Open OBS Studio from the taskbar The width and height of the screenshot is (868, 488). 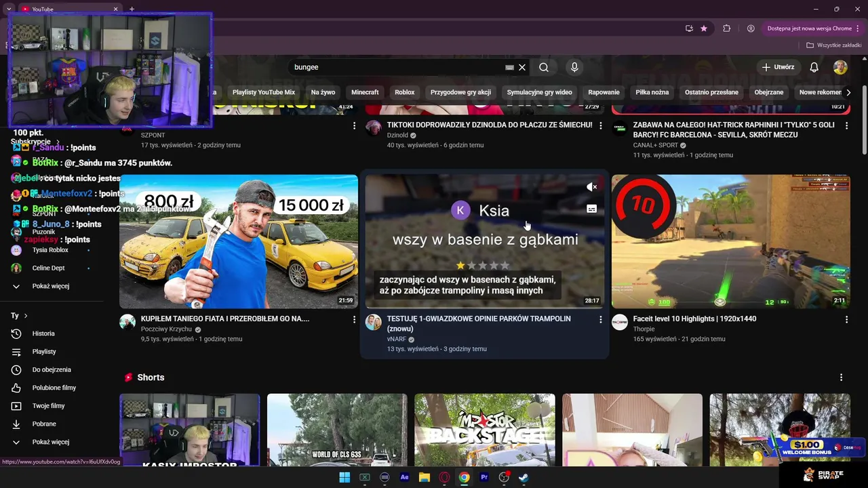point(504,477)
